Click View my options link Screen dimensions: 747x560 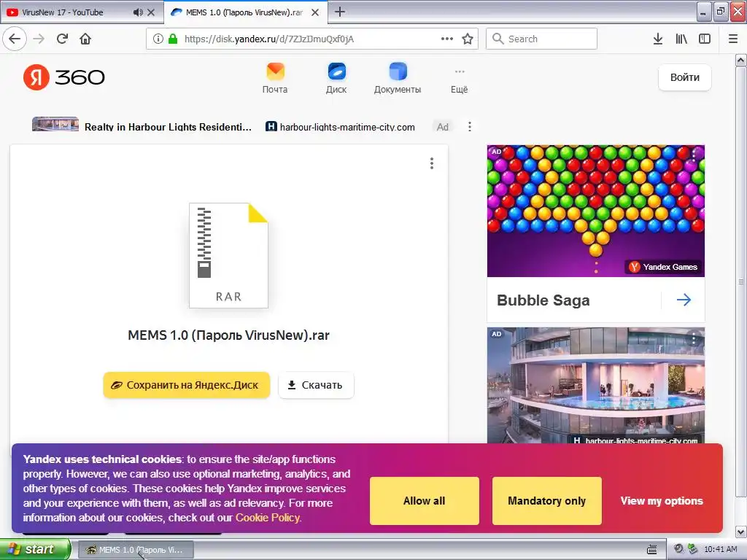[x=662, y=501]
